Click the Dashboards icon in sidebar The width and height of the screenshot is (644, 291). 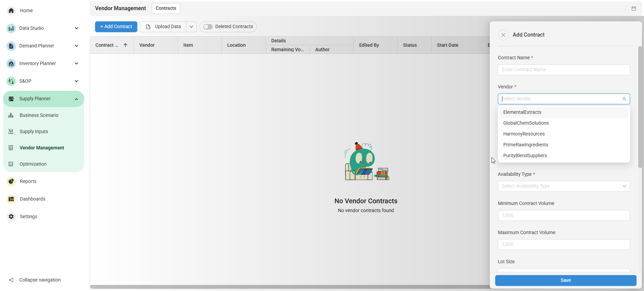coord(11,199)
